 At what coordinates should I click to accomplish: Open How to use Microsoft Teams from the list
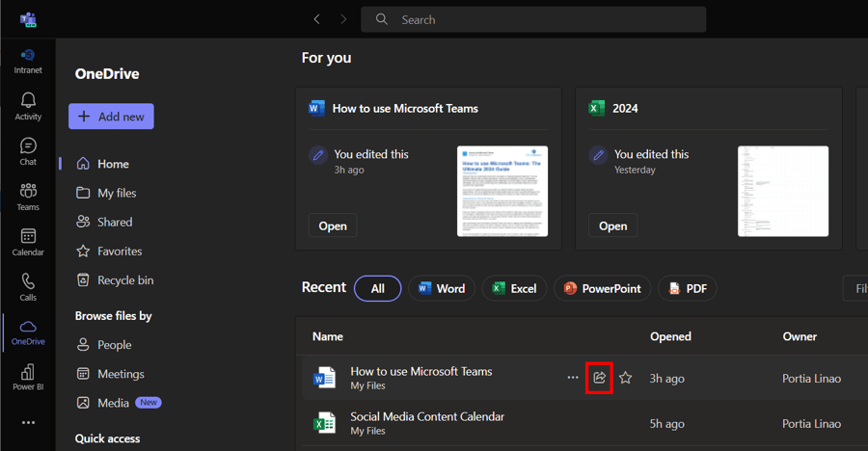(x=421, y=371)
